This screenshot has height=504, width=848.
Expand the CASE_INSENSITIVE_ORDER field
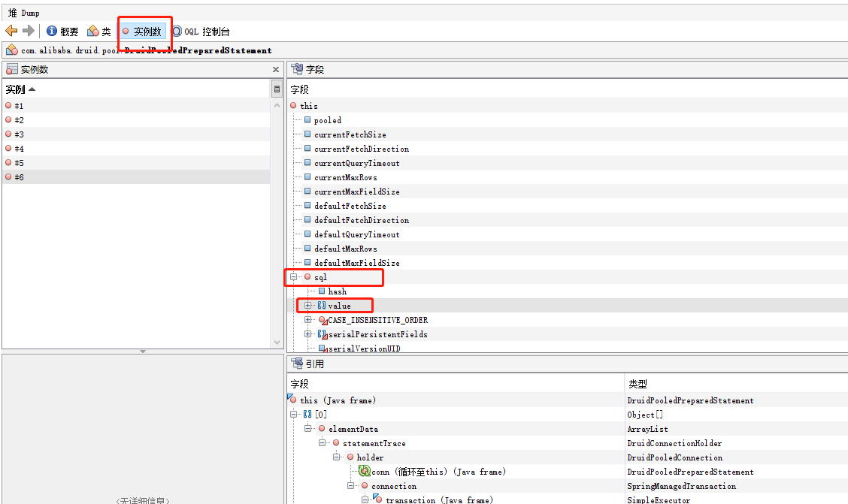pos(308,320)
